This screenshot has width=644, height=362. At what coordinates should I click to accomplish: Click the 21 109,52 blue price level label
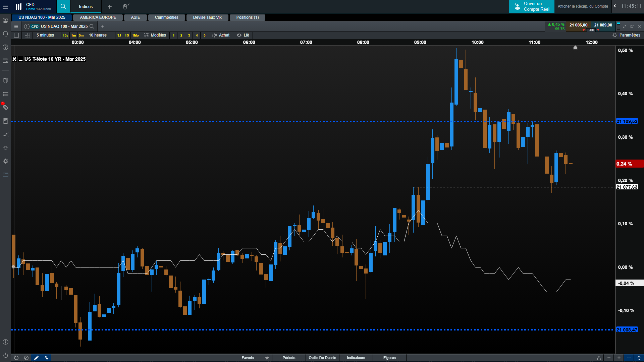[627, 121]
